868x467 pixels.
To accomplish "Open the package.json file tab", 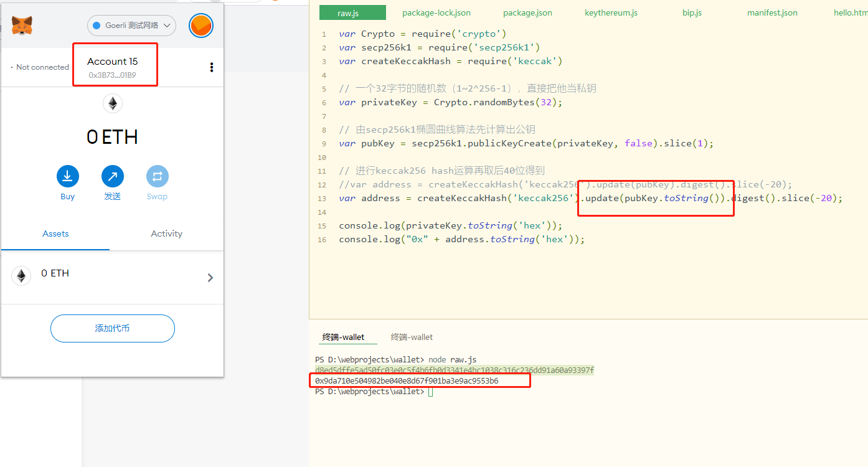I will pos(527,12).
